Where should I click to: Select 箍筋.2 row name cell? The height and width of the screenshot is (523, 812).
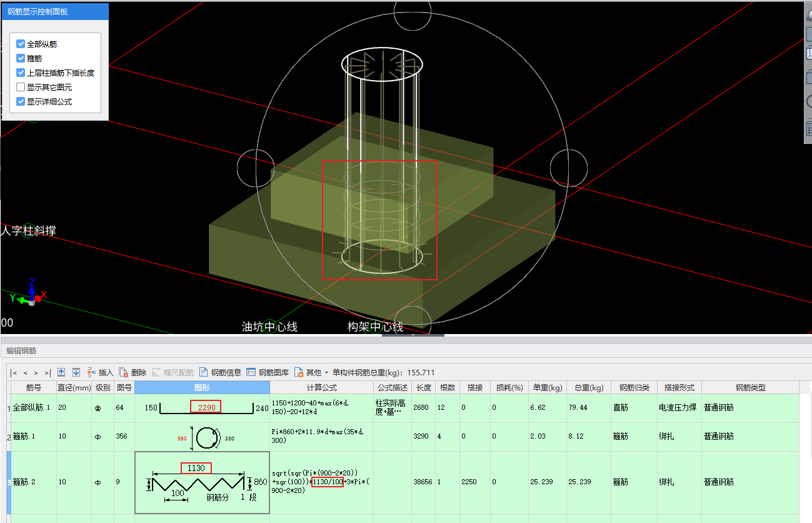34,482
